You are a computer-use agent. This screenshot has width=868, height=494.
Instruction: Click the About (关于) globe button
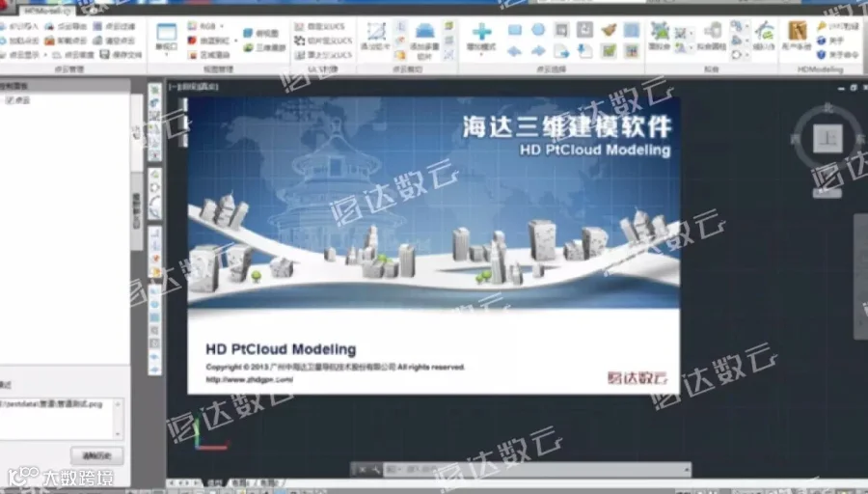tap(831, 41)
